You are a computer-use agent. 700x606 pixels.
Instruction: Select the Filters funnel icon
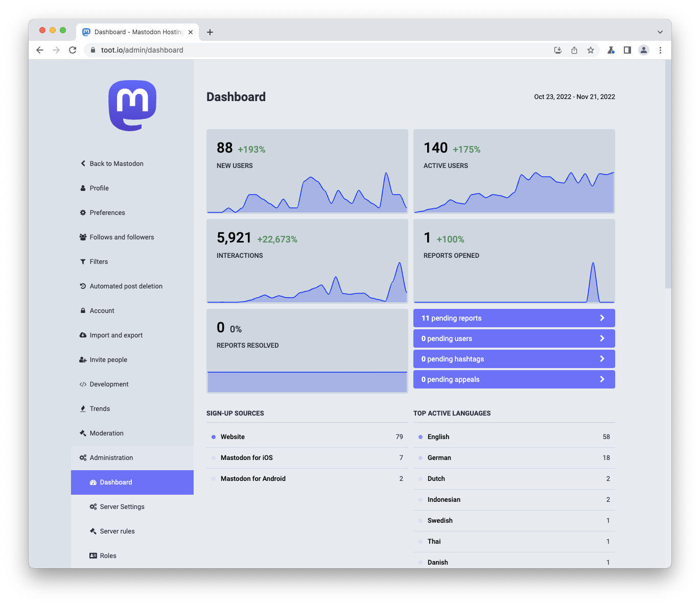(83, 261)
